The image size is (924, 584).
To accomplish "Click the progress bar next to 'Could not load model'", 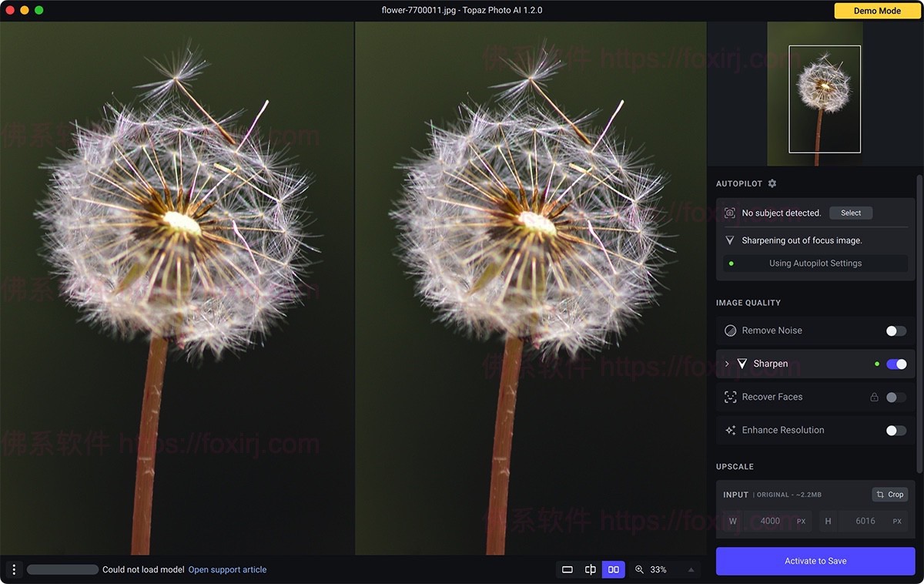I will (x=62, y=569).
